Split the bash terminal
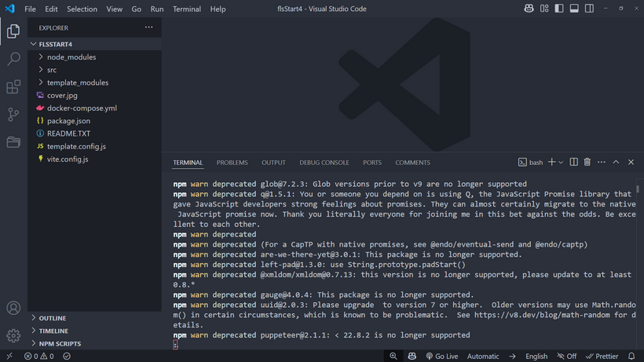The image size is (644, 362). (x=574, y=162)
